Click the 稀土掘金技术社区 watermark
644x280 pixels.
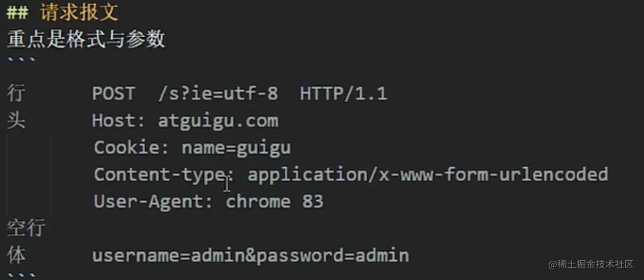click(592, 265)
